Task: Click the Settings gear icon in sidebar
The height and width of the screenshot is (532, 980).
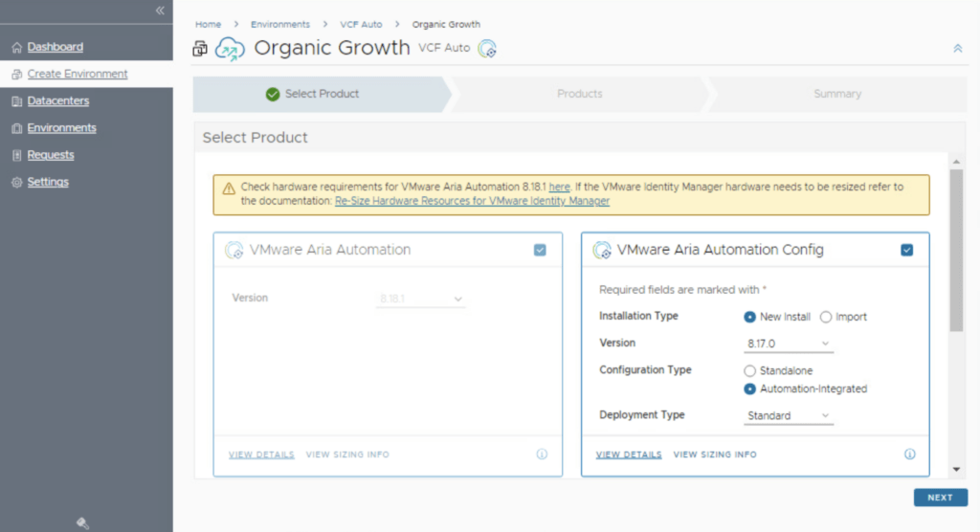Action: (x=17, y=182)
